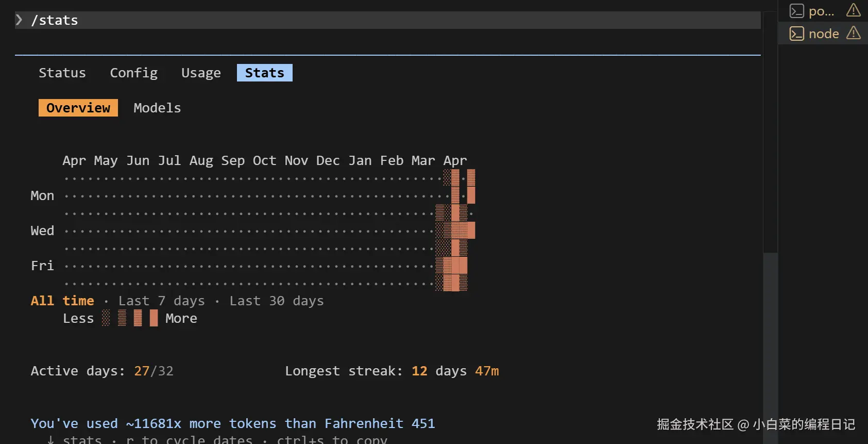Image resolution: width=868 pixels, height=444 pixels.
Task: Choose the "All time" date range
Action: pyautogui.click(x=62, y=301)
